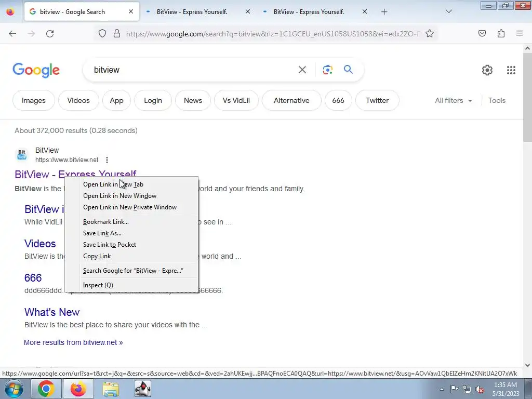This screenshot has height=399, width=532.
Task: Open the Videos sitelink
Action: point(40,244)
